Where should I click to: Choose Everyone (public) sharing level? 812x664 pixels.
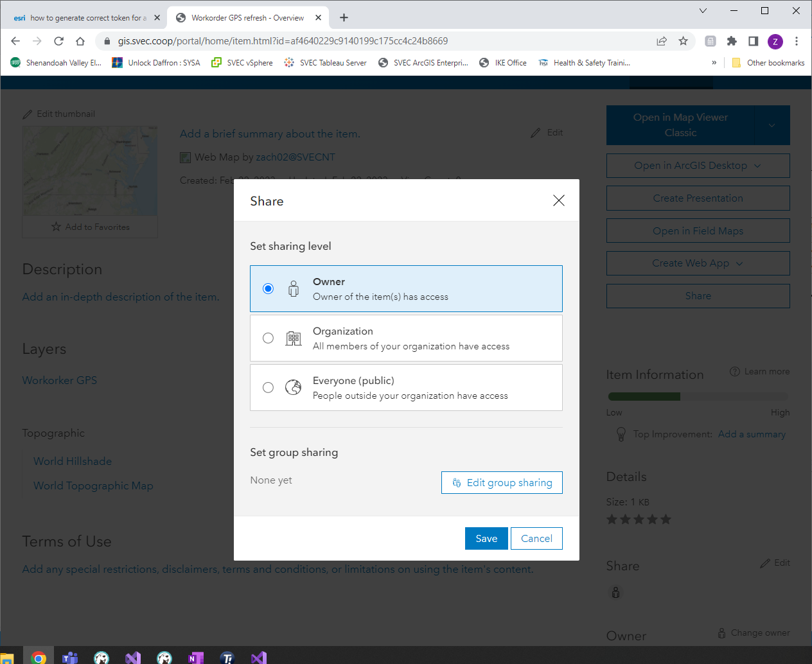click(268, 387)
